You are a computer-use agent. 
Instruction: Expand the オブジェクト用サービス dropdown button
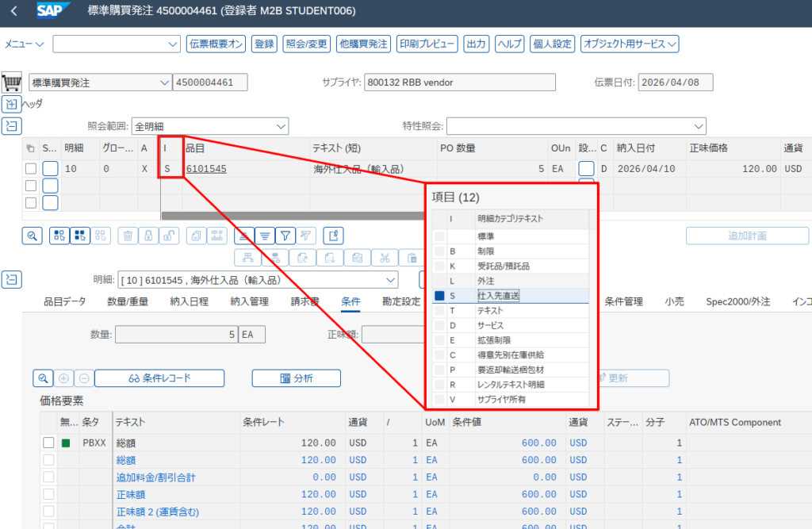tap(630, 44)
